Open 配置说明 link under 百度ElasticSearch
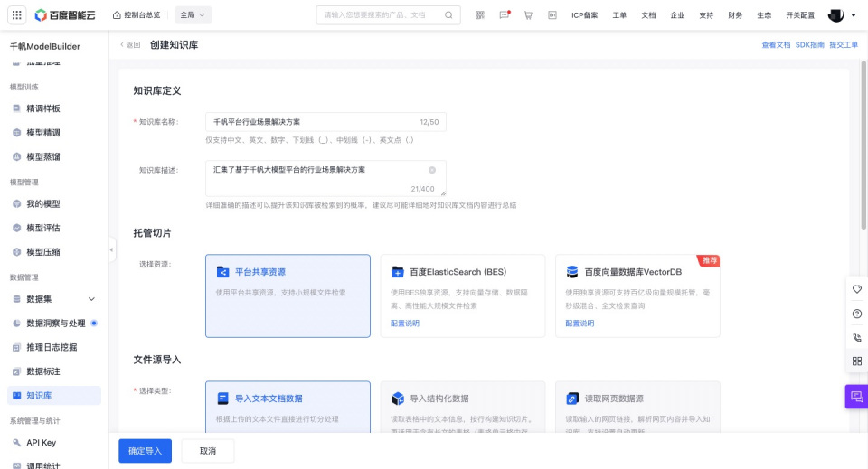 point(405,324)
